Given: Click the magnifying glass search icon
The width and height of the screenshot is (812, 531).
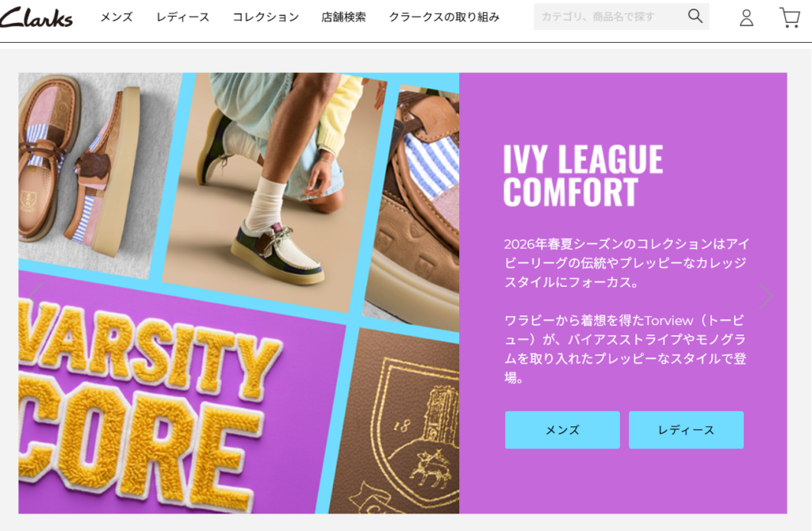Looking at the screenshot, I should coord(695,16).
